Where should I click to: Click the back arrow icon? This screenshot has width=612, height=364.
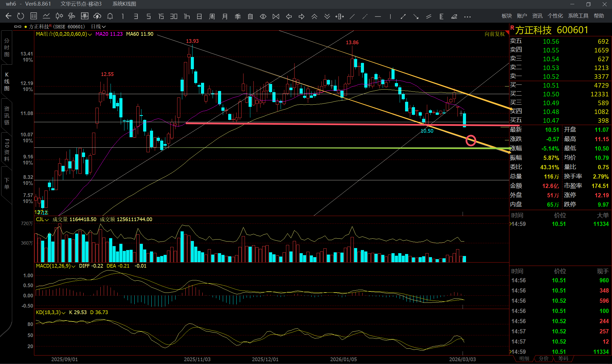pyautogui.click(x=8, y=16)
